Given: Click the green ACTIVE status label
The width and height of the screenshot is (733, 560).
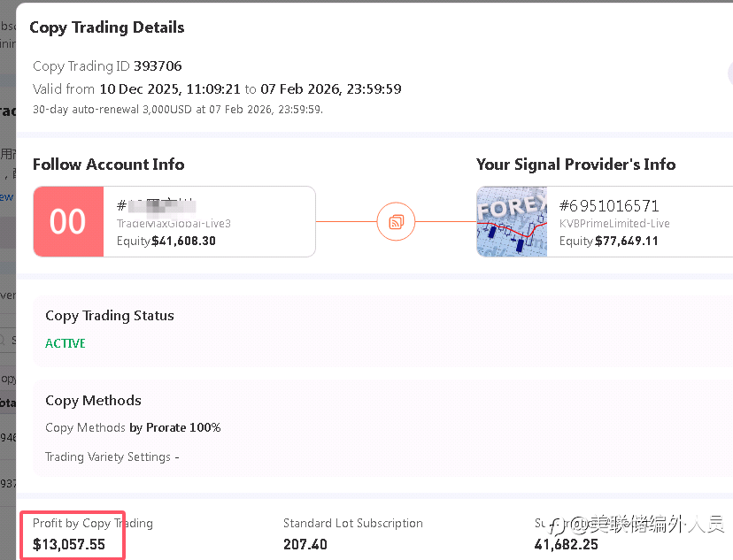Looking at the screenshot, I should [x=66, y=343].
